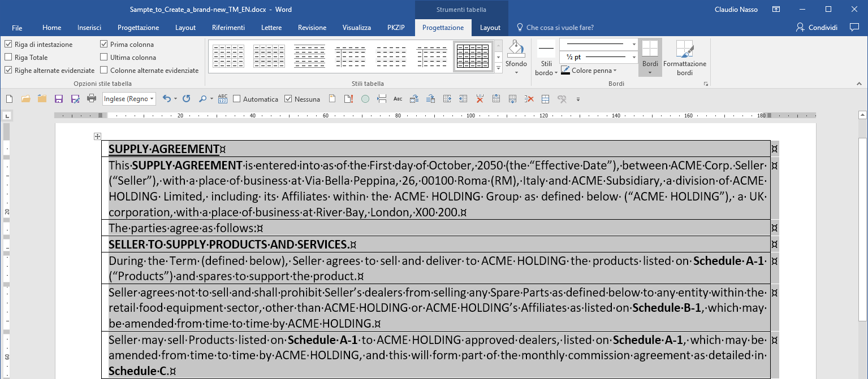Viewport: 868px width, 379px height.
Task: Toggle Righe alternate evidenziate checkbox
Action: click(8, 70)
